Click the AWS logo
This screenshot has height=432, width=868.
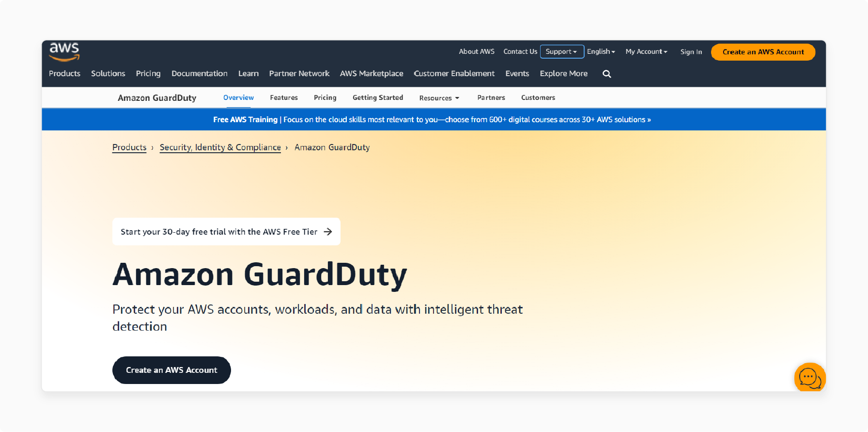tap(64, 52)
